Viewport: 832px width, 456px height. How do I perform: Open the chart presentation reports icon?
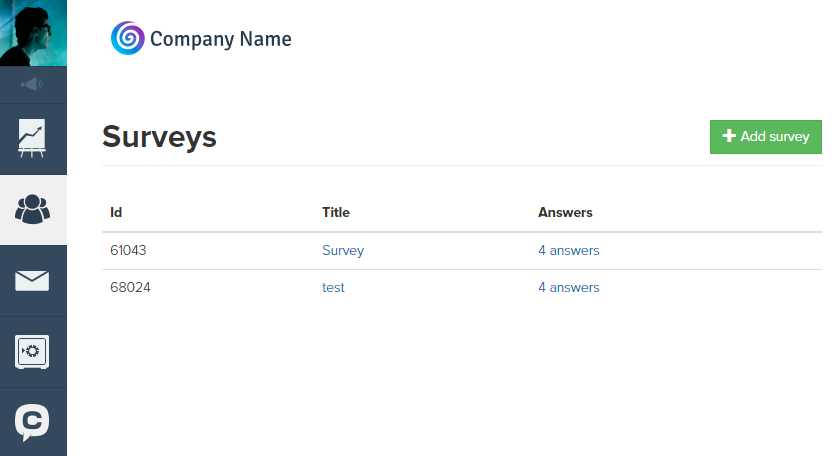pyautogui.click(x=32, y=139)
